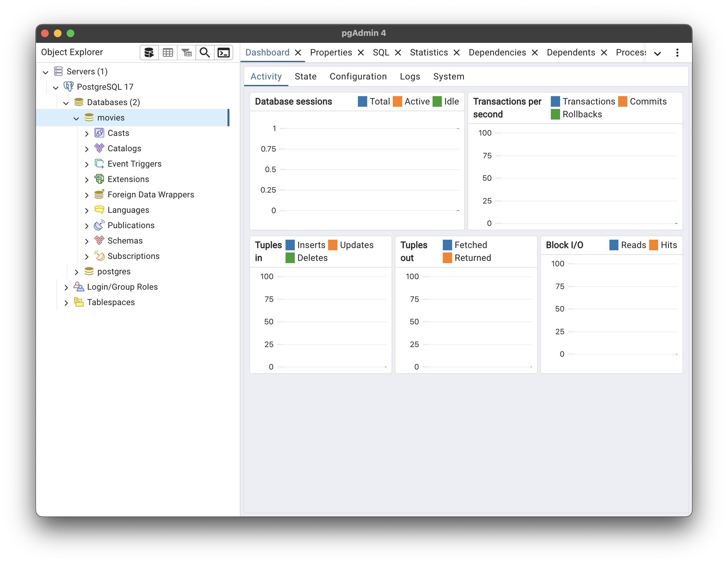Expand the Login/Group Roles node
Image resolution: width=728 pixels, height=564 pixels.
66,287
